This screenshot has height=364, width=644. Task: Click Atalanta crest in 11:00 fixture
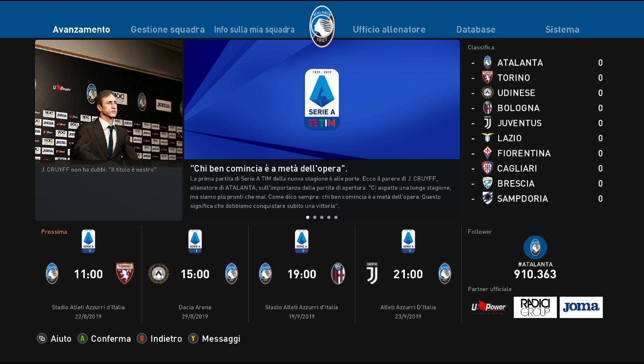click(52, 273)
